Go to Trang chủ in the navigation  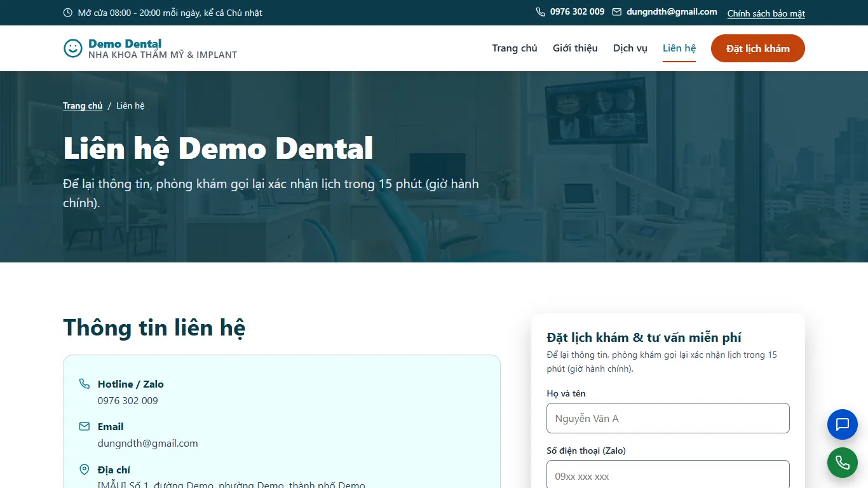point(515,48)
